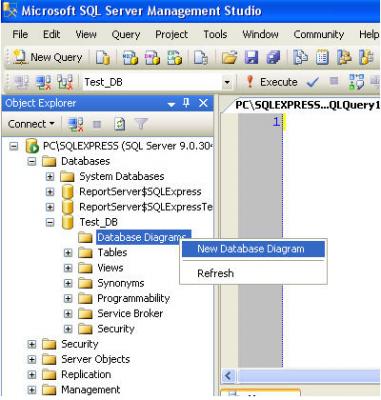Image resolution: width=381 pixels, height=400 pixels.
Task: Click the Parse checkmark icon
Action: 313,82
